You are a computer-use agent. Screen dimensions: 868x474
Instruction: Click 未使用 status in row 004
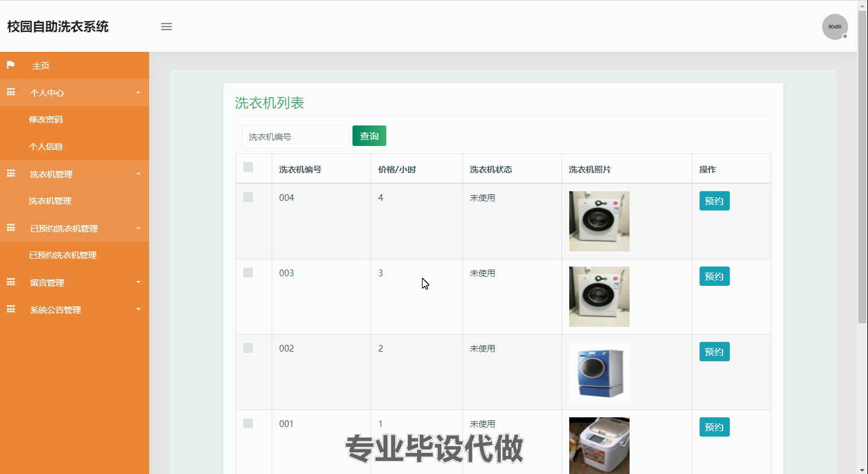point(483,198)
